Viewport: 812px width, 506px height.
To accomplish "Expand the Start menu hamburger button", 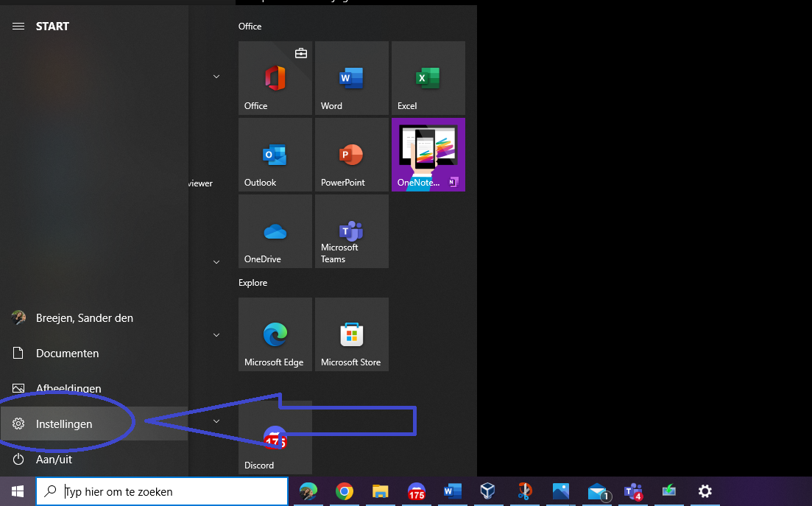I will (x=18, y=27).
